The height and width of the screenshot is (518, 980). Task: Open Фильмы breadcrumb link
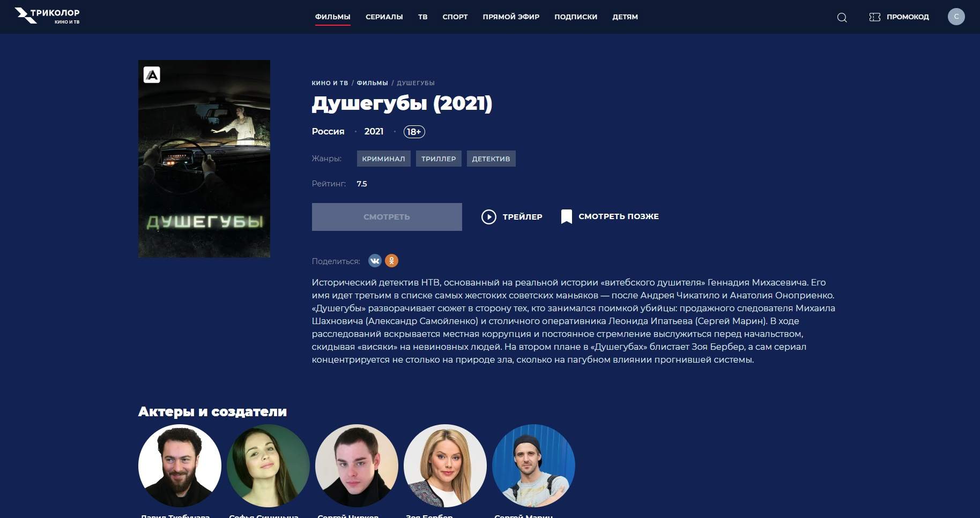pyautogui.click(x=373, y=83)
